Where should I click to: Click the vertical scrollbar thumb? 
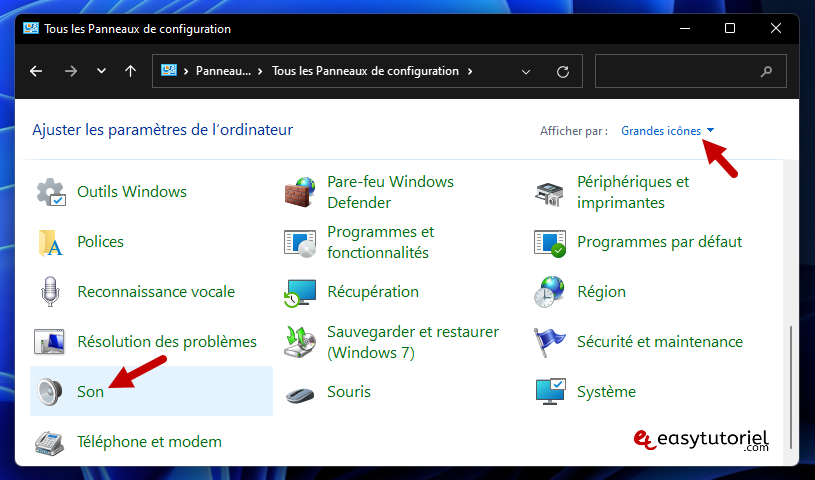791,387
